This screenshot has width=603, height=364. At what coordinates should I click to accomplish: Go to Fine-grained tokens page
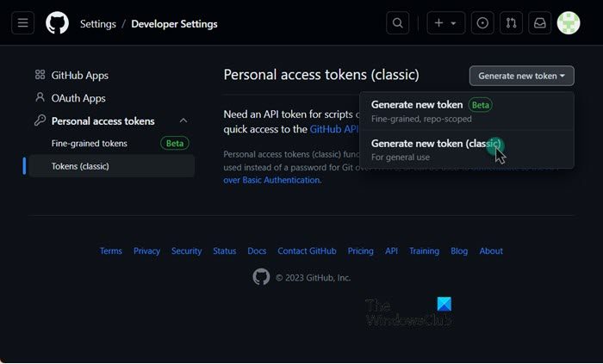pos(89,143)
